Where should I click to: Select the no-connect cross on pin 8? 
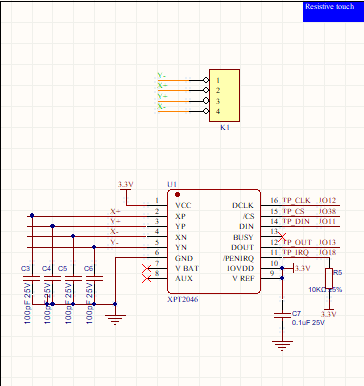(x=146, y=278)
